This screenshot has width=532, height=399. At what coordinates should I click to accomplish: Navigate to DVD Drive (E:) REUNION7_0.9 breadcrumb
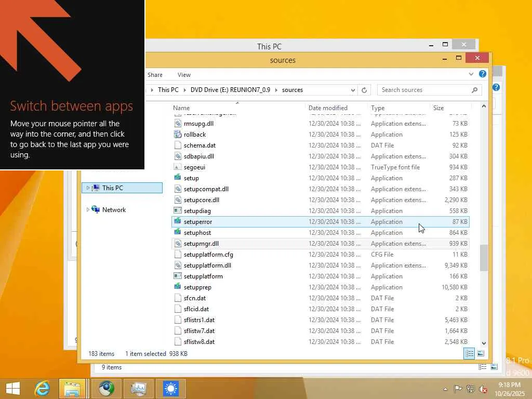pyautogui.click(x=230, y=90)
